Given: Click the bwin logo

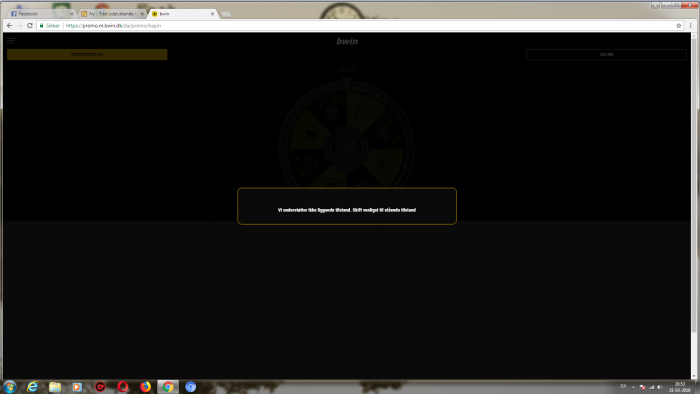Looking at the screenshot, I should 347,41.
